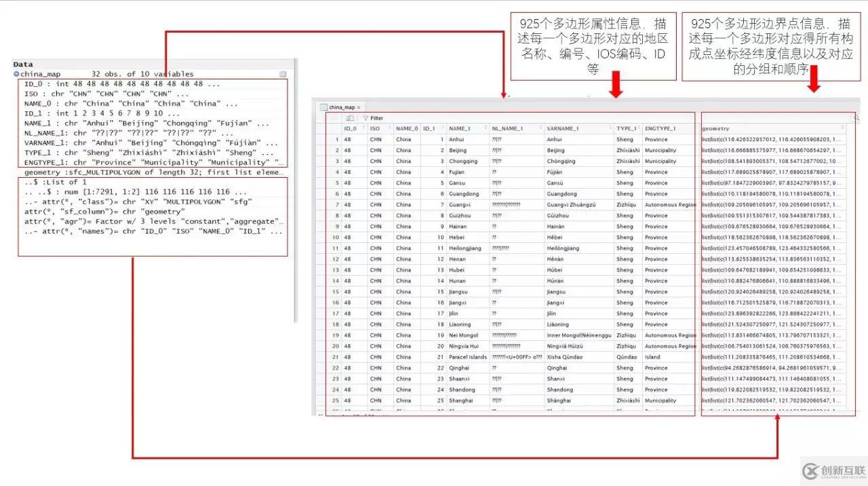This screenshot has height=486, width=868.
Task: Click the Inner Mongol|Nèimenggu VARNAME cell
Action: pos(578,335)
